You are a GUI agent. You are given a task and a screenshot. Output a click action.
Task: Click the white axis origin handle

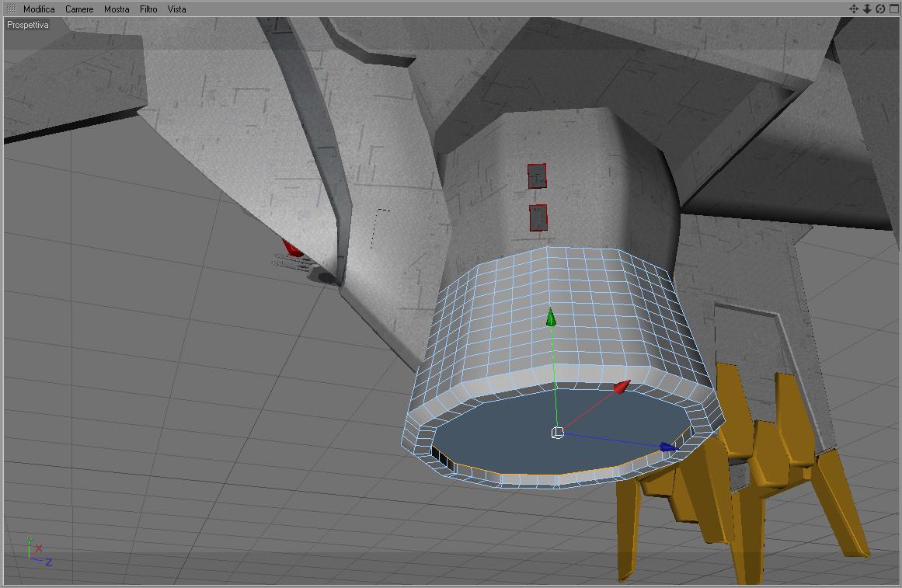[557, 433]
